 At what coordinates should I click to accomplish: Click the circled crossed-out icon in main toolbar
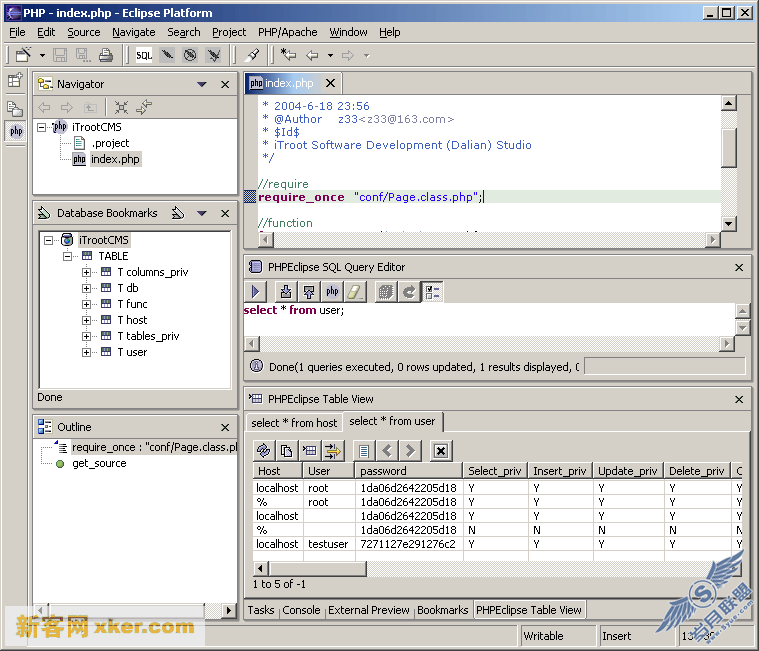coord(190,55)
